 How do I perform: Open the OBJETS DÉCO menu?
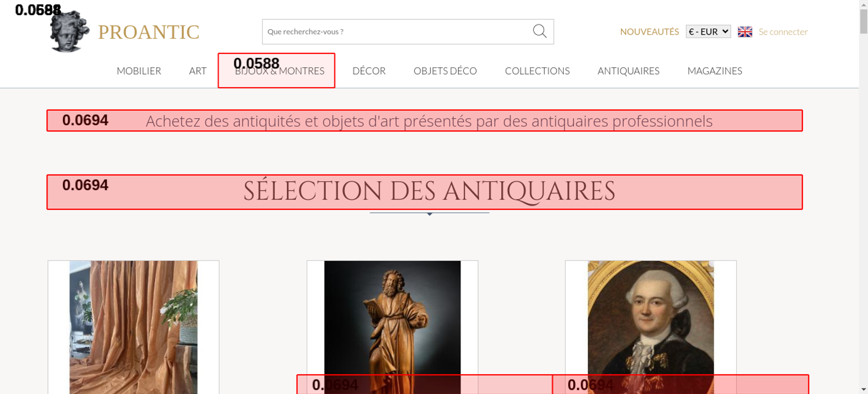[445, 71]
